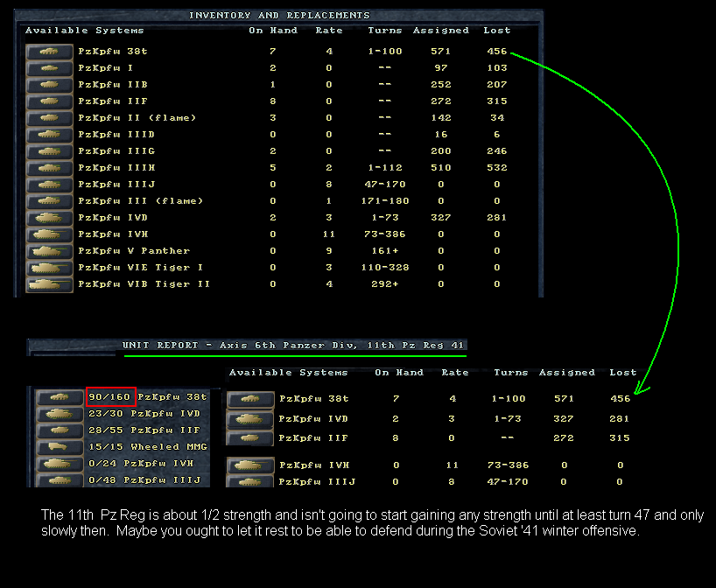Select the PzKpfw IIID tank icon

49,135
